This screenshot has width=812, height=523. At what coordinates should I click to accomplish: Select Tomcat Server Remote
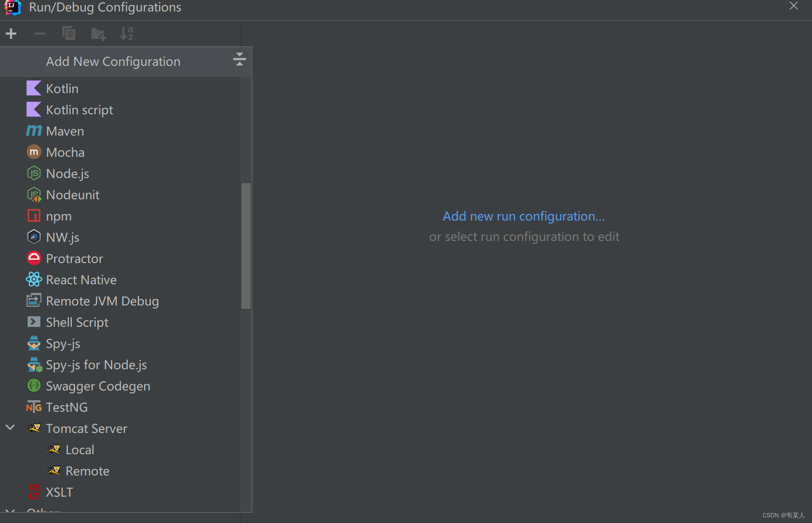coord(87,470)
